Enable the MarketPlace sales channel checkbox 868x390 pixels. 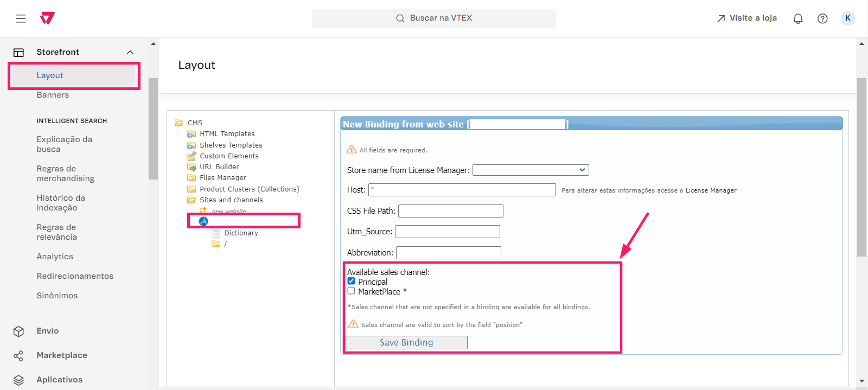point(351,291)
